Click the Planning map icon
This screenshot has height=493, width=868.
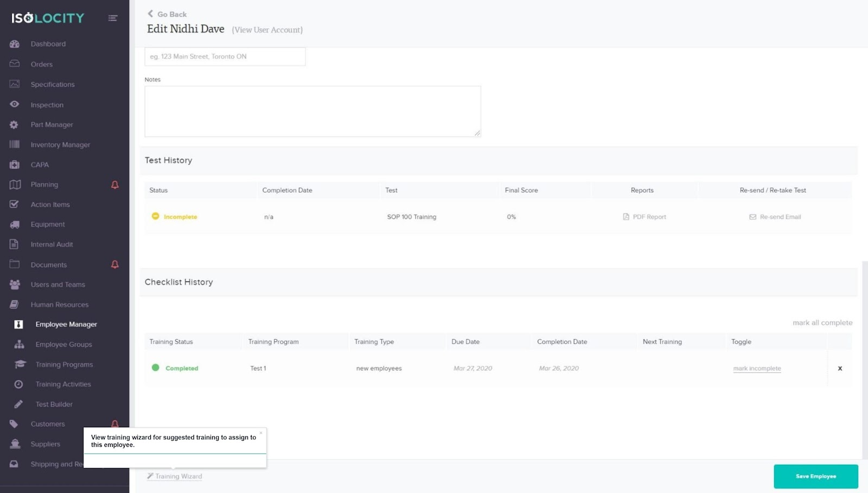15,185
